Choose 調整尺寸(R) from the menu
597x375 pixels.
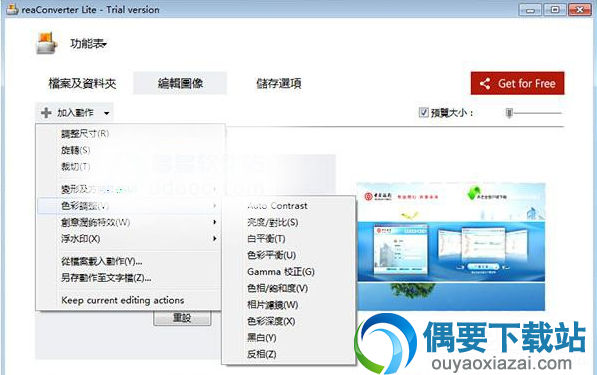point(129,134)
